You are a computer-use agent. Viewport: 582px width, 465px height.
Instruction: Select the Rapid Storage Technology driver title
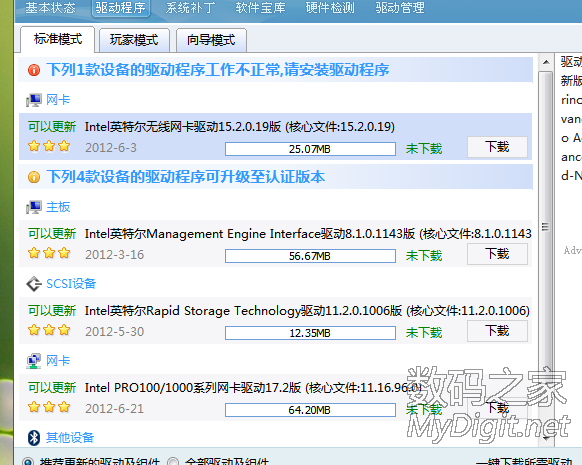tap(307, 311)
